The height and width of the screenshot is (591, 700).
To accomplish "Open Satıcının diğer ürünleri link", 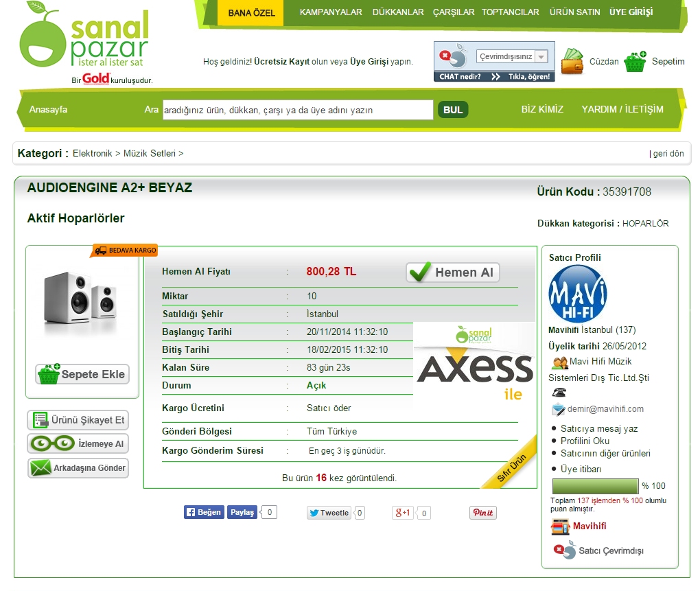I will pyautogui.click(x=605, y=454).
